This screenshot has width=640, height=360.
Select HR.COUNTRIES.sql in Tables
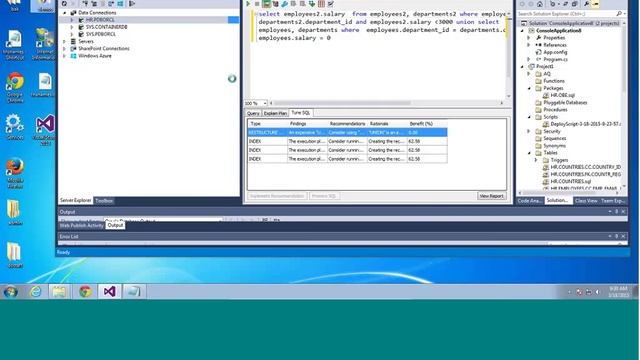[570, 182]
